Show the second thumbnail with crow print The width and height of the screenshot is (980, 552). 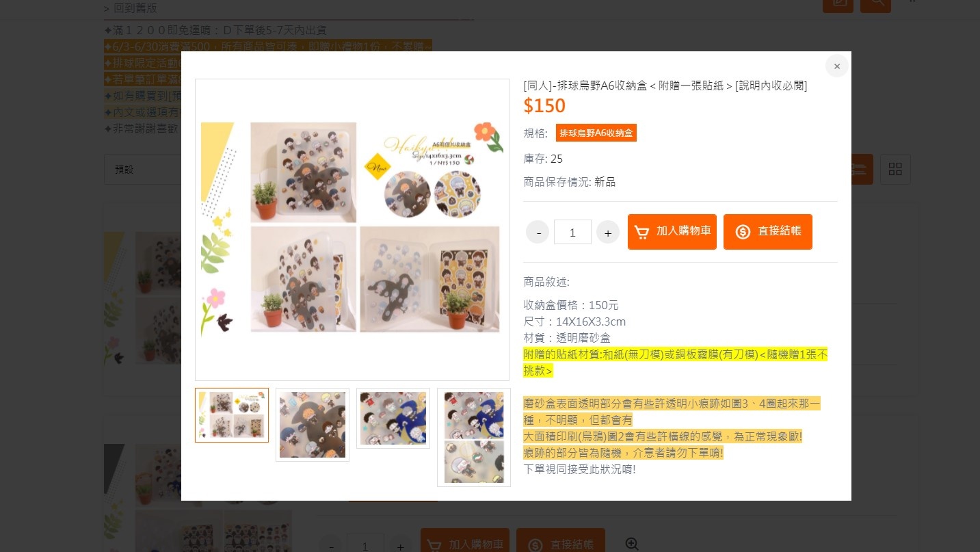pyautogui.click(x=313, y=425)
